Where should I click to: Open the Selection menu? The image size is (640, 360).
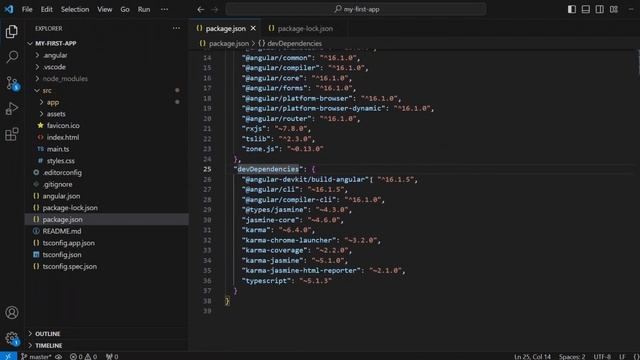pos(75,9)
